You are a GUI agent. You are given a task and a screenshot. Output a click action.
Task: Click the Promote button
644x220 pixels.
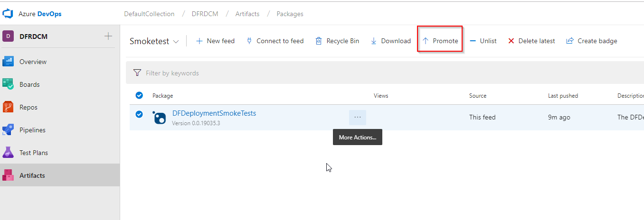440,41
